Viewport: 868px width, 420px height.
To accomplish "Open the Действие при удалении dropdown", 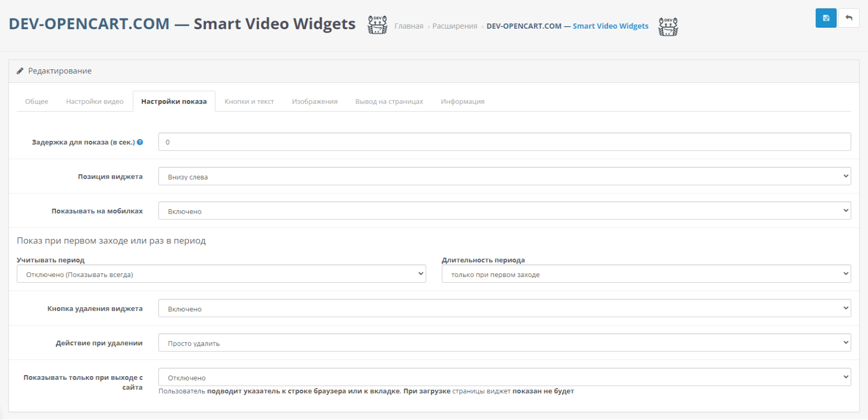I will 505,343.
